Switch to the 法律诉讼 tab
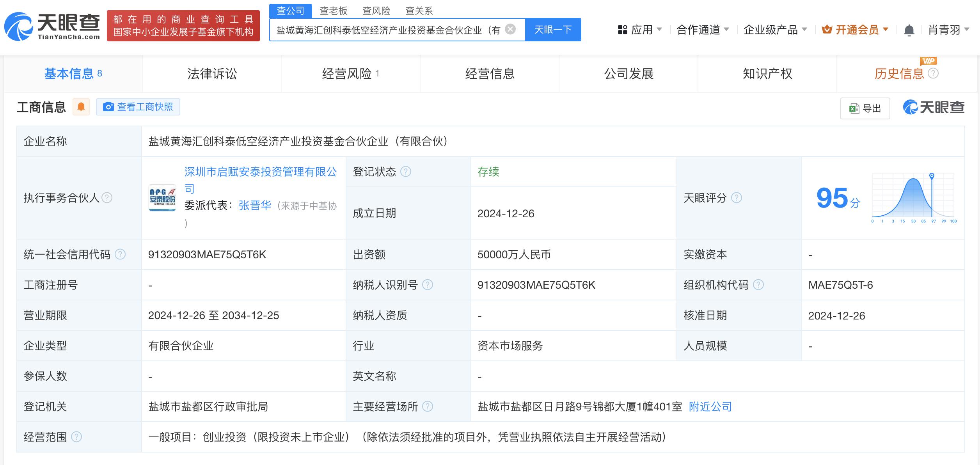 (213, 74)
